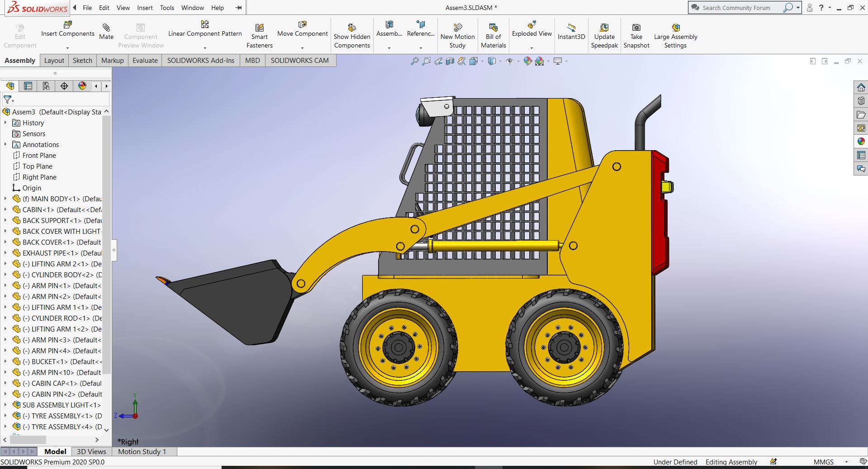
Task: Change Display Style from view toolbar
Action: click(x=492, y=61)
